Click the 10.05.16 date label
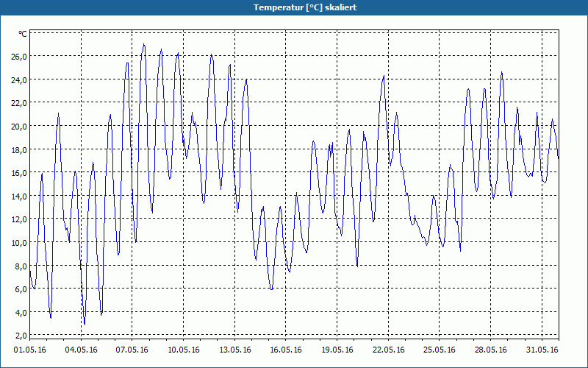The width and height of the screenshot is (588, 368). (x=183, y=350)
